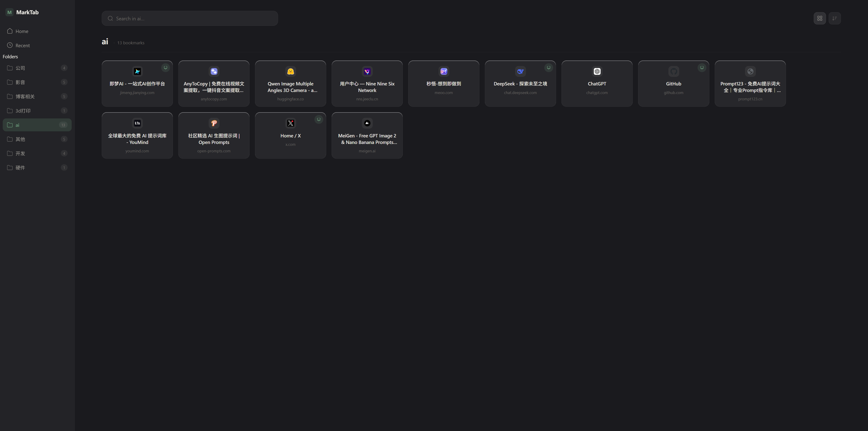Click the MeiGen favicon icon
Image resolution: width=868 pixels, height=431 pixels.
coord(367,123)
